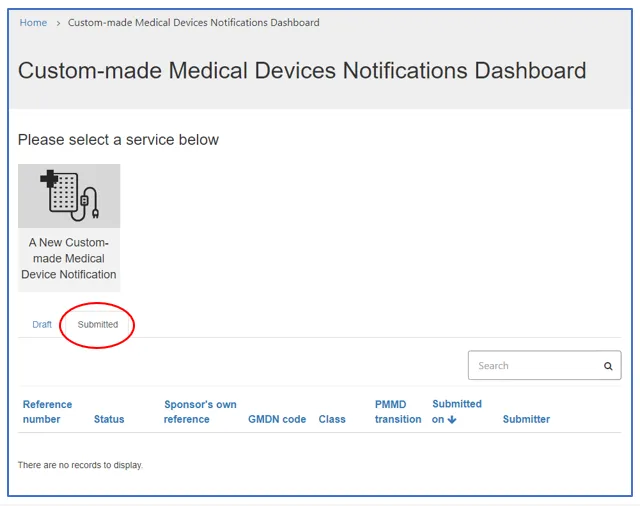The width and height of the screenshot is (640, 506).
Task: Click the 'no records to display' message
Action: point(80,465)
